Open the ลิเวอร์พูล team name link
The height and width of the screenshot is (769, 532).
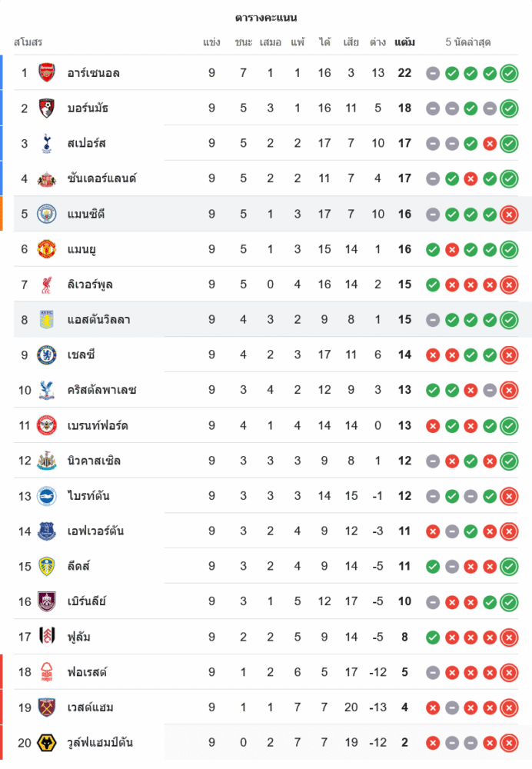coord(90,285)
